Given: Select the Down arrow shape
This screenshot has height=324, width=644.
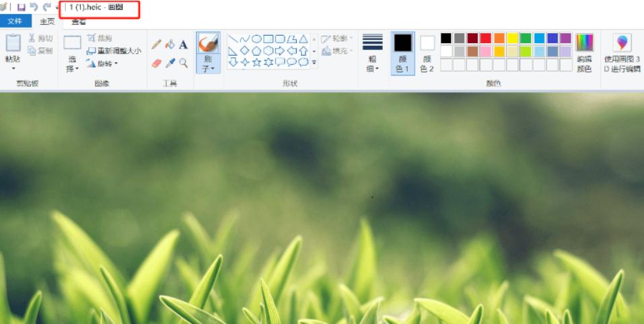Looking at the screenshot, I should coord(233,63).
